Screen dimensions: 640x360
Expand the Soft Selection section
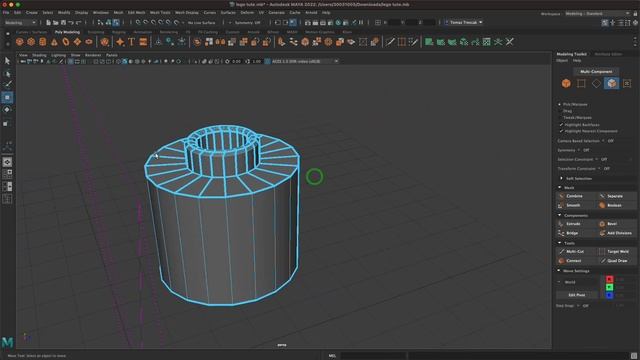pyautogui.click(x=562, y=178)
